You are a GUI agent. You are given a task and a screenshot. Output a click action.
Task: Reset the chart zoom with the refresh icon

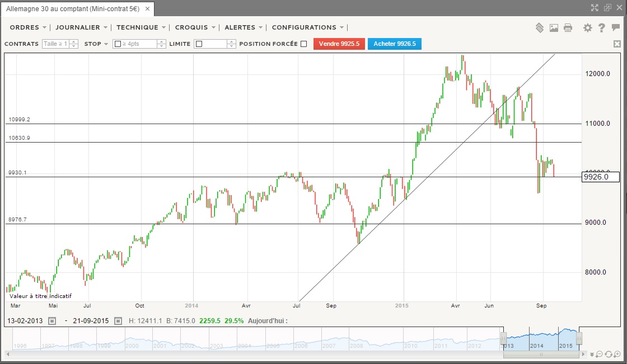(x=608, y=354)
